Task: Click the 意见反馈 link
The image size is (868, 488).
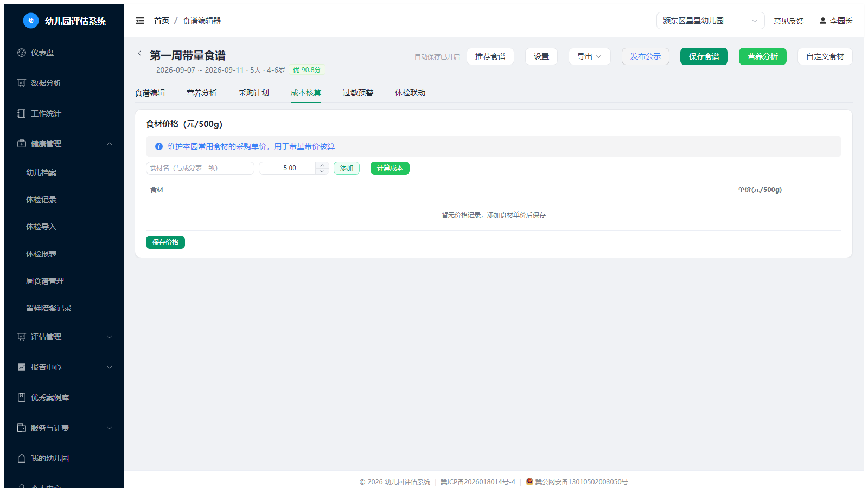Action: click(x=789, y=21)
